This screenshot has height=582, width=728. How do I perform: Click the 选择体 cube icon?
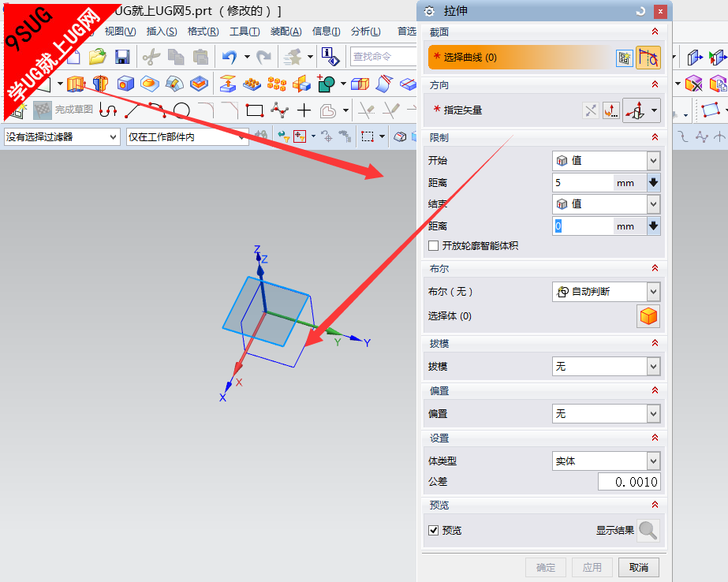(648, 316)
